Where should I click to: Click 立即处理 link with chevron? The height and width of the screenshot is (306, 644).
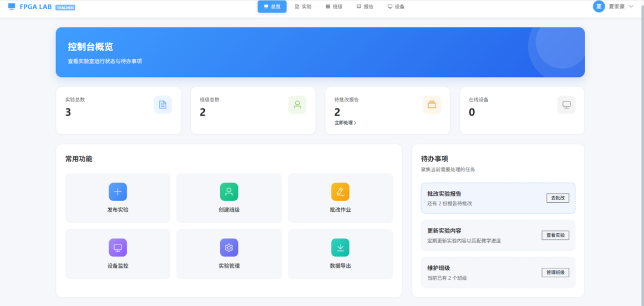(x=345, y=123)
